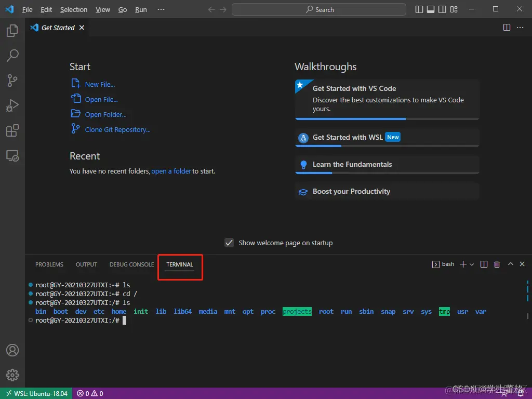
Task: Uncheck Show welcome page on startup
Action: click(x=229, y=243)
